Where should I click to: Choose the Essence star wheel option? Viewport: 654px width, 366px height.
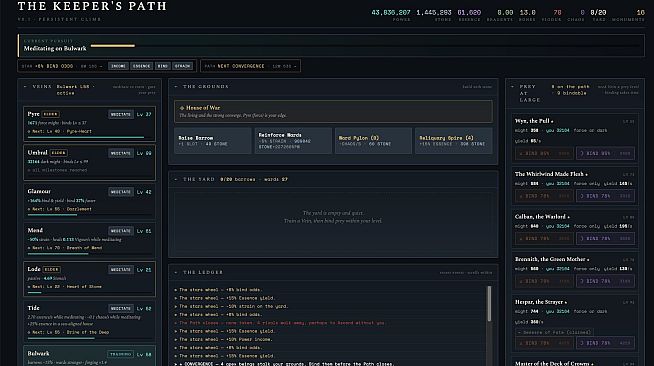(x=141, y=66)
